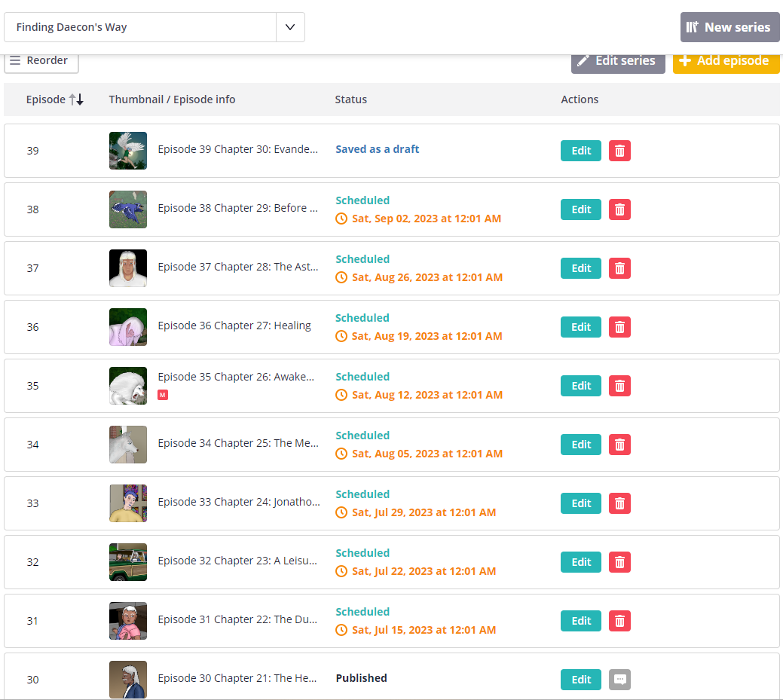Delete Episode 33 via the red trash icon
This screenshot has height=700, width=783.
[x=619, y=503]
